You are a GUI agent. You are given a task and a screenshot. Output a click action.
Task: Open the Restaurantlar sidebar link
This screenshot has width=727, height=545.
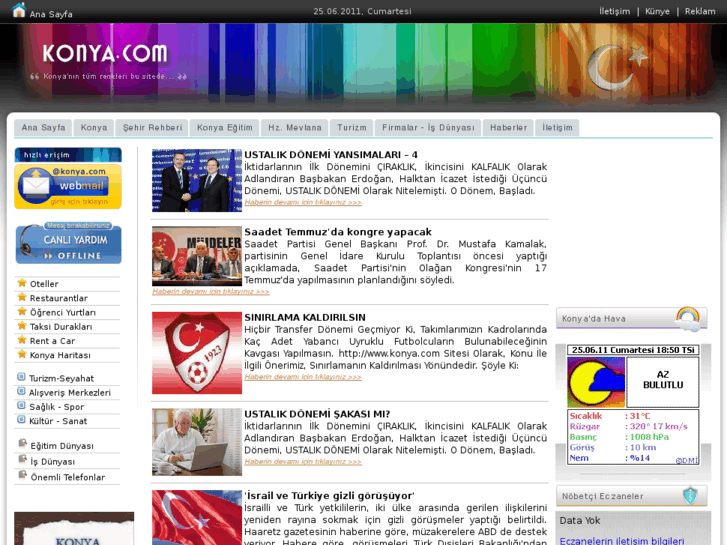click(58, 298)
